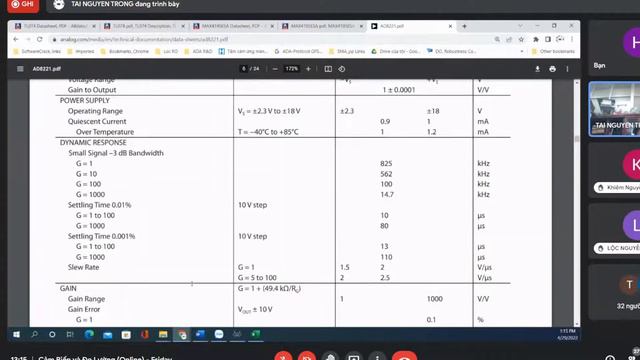Switch to the MAX4196ESA Datasheet tab
This screenshot has width=640, height=360.
pyautogui.click(x=233, y=26)
